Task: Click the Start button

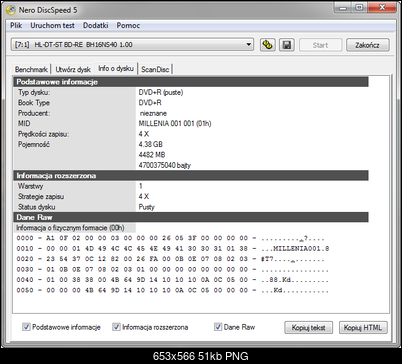Action: (320, 45)
